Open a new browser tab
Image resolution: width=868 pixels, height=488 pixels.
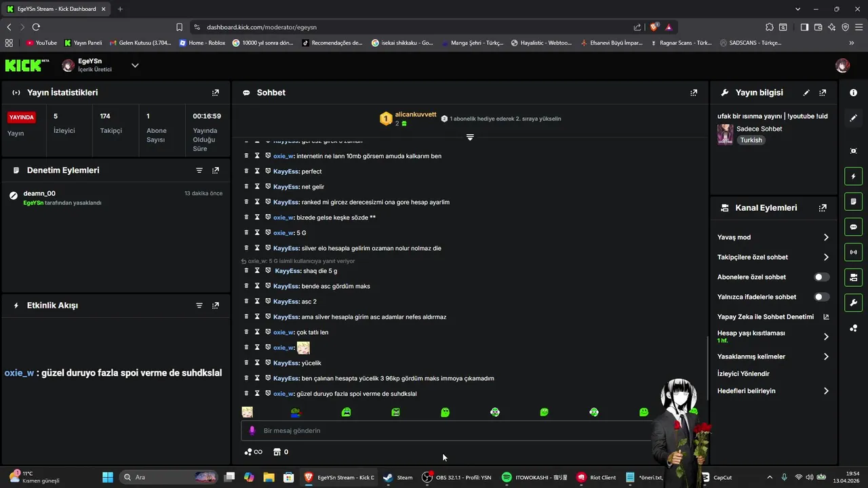[120, 9]
